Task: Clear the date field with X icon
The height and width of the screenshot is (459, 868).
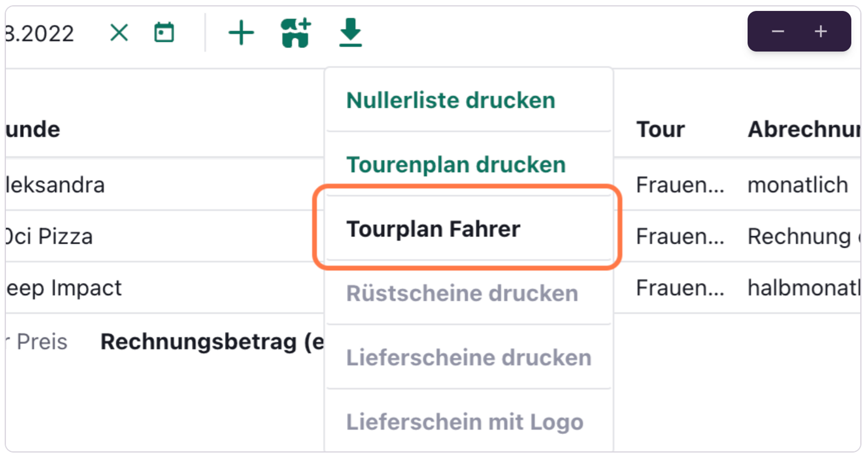Action: click(x=119, y=33)
